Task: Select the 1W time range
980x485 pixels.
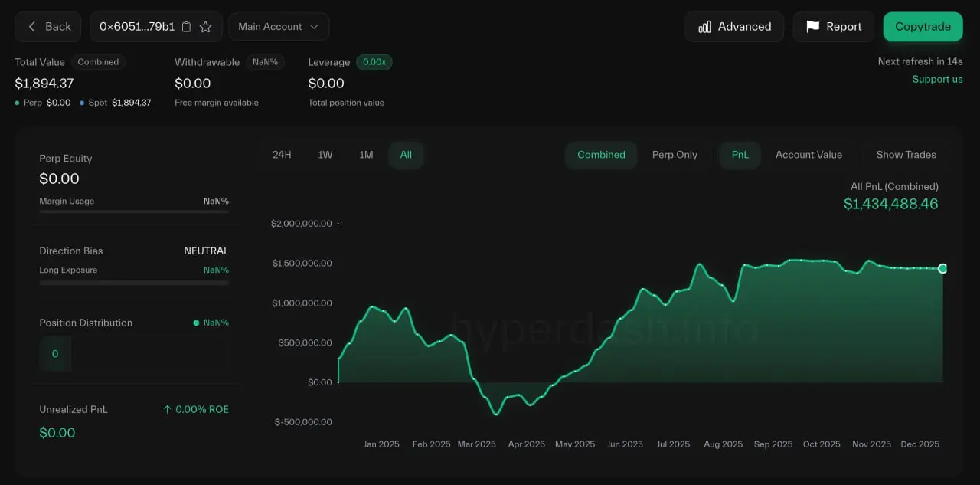Action: click(325, 155)
